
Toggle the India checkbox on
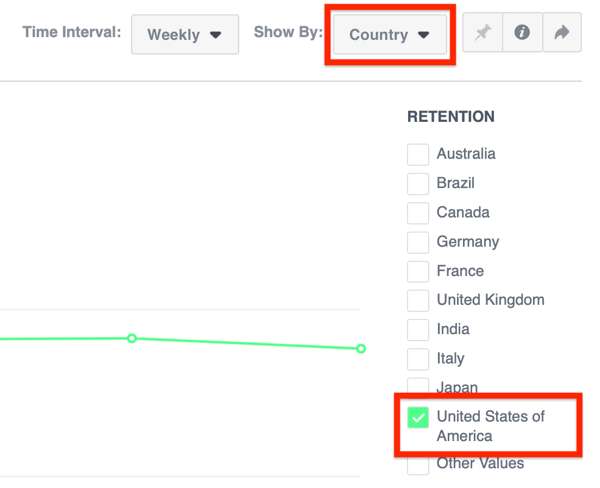[x=418, y=329]
